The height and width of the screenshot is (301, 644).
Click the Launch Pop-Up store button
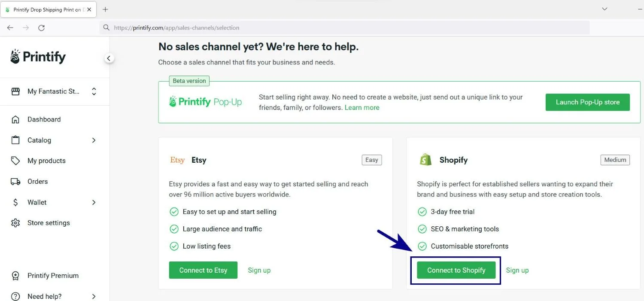[x=587, y=102]
